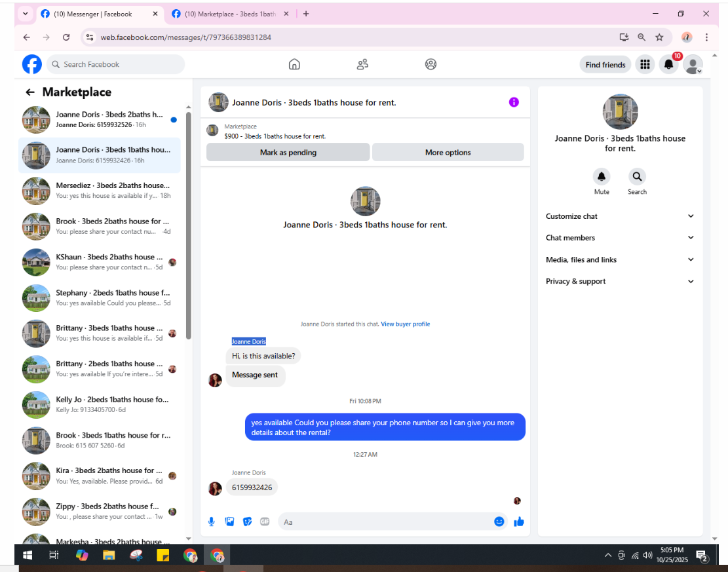Click the More options button
Image resolution: width=728 pixels, height=572 pixels.
(x=448, y=152)
